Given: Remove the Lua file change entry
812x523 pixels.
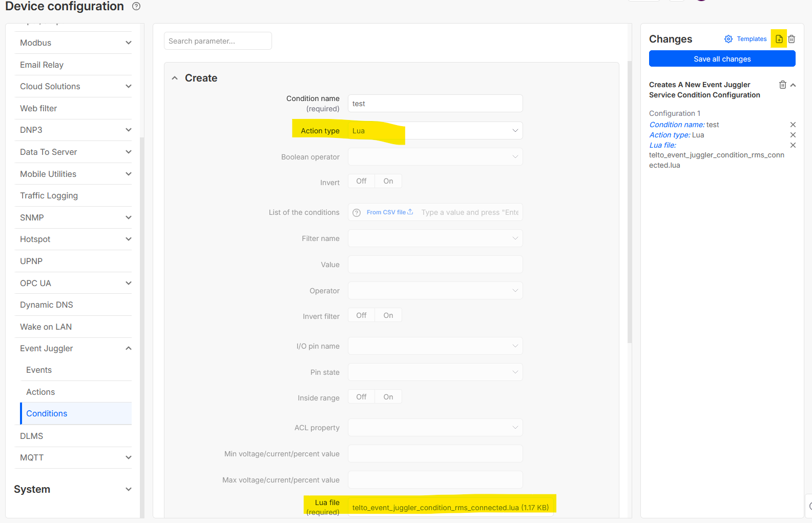Looking at the screenshot, I should click(x=793, y=145).
